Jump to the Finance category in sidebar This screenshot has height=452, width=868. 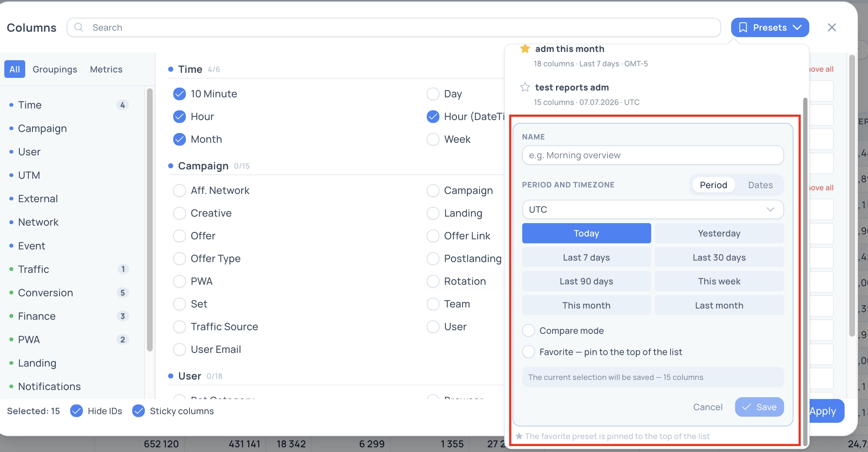[x=37, y=316]
